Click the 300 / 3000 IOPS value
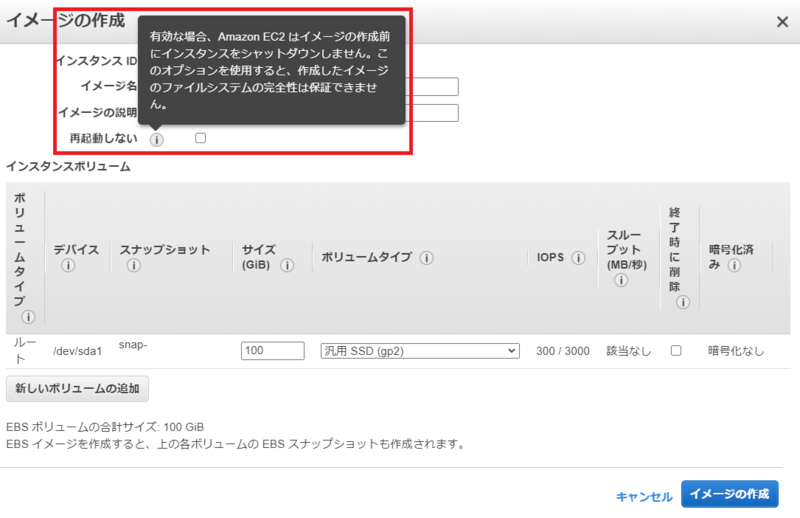Screen dimensions: 800x518 click(563, 351)
